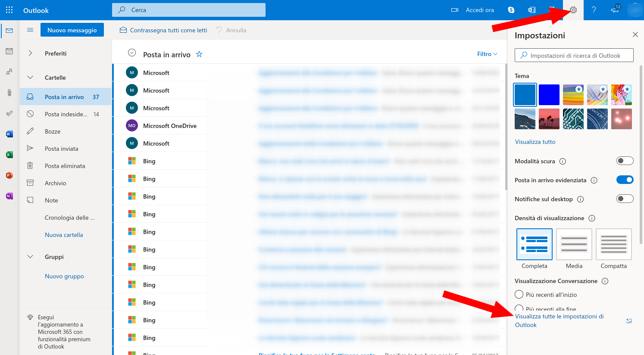Launch OneNote from the left rail
The width and height of the screenshot is (644, 355).
(x=9, y=196)
